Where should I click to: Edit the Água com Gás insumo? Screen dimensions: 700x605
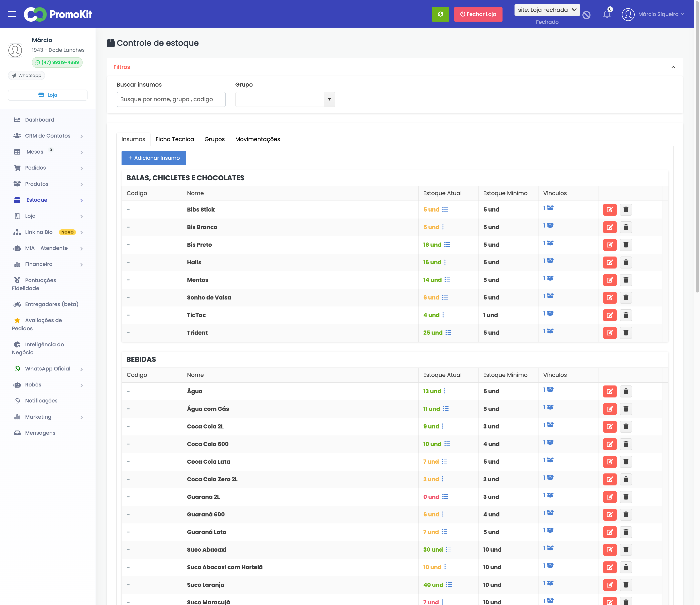pyautogui.click(x=610, y=409)
